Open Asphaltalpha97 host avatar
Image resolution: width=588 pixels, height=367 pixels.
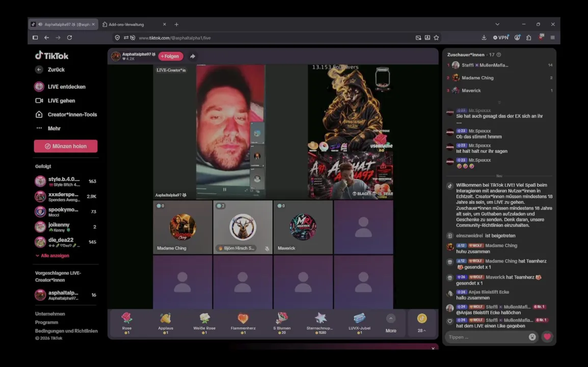click(x=116, y=56)
